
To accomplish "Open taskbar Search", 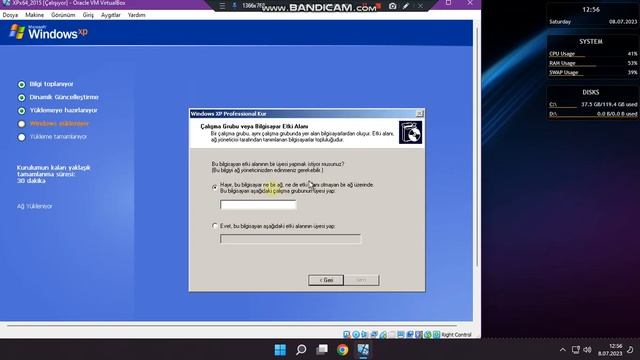I will coord(301,350).
